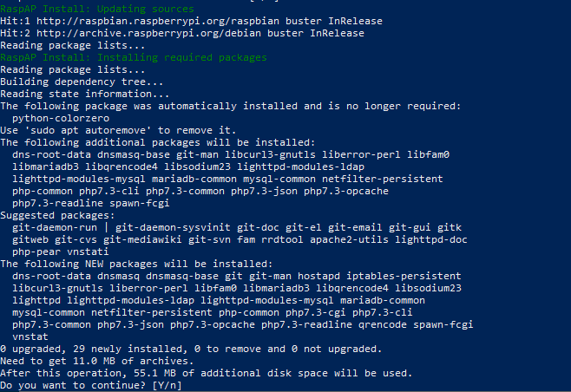Image resolution: width=571 pixels, height=392 pixels.
Task: Click the 'Building dependency tree...' line
Action: (82, 82)
